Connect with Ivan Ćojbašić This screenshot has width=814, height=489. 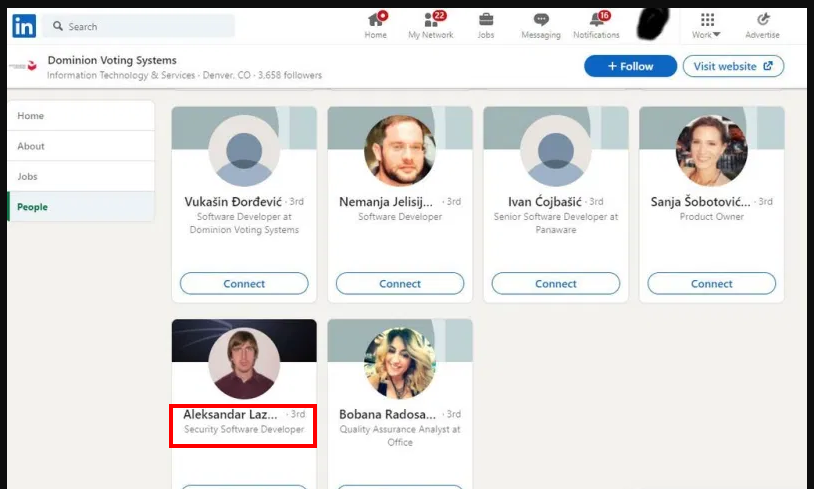pyautogui.click(x=555, y=284)
